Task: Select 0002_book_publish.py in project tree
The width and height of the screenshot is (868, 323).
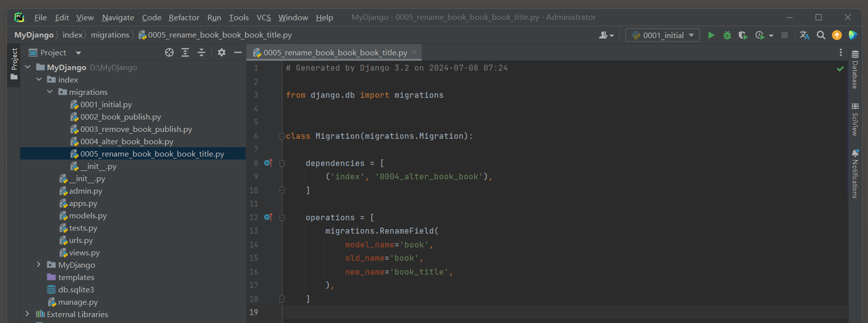Action: (121, 117)
